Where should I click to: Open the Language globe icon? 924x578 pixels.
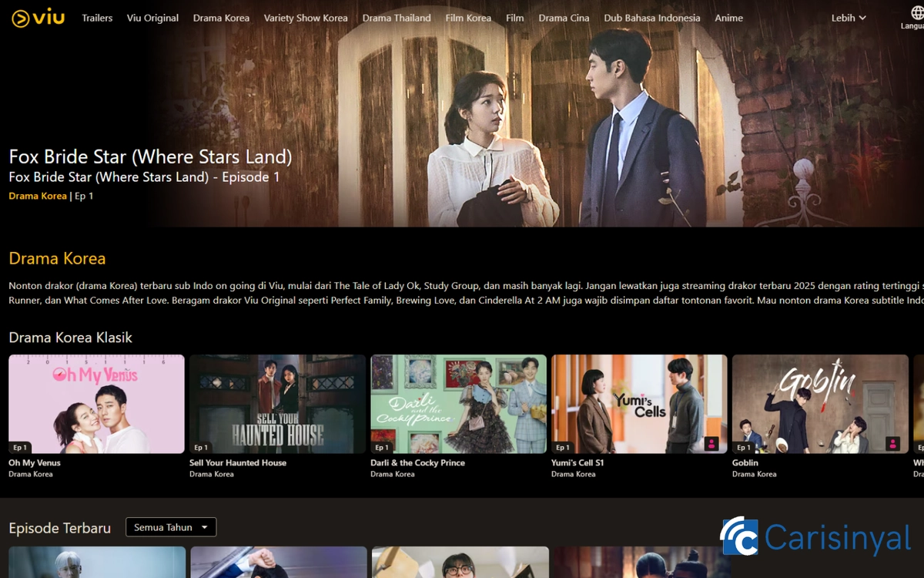(916, 12)
